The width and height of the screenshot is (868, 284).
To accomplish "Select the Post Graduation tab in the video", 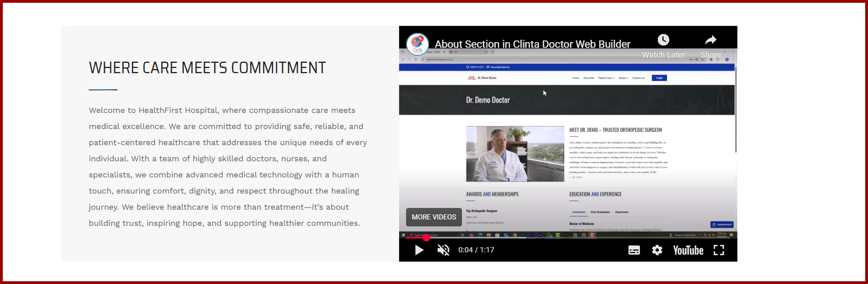I will click(600, 212).
